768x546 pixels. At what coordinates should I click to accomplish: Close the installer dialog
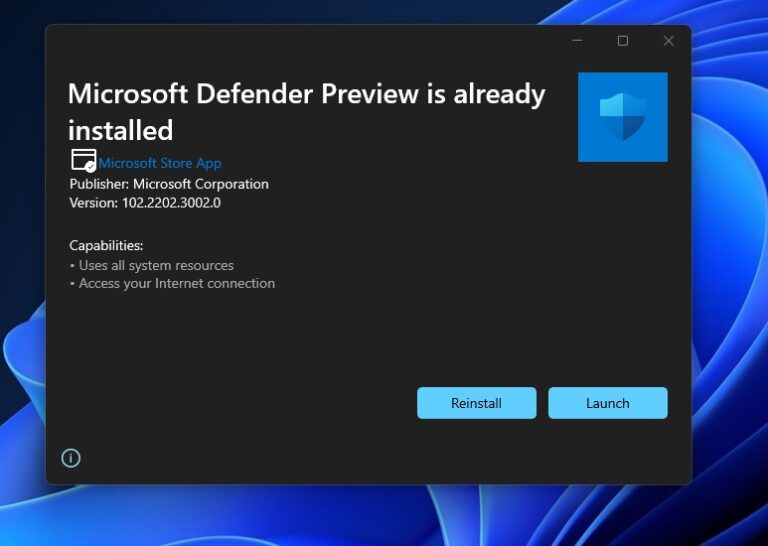click(668, 41)
